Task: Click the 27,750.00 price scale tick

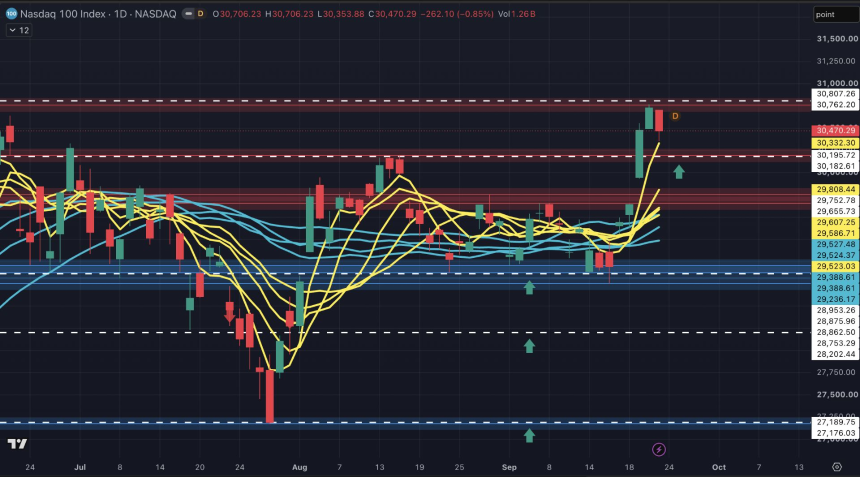Action: click(x=837, y=372)
